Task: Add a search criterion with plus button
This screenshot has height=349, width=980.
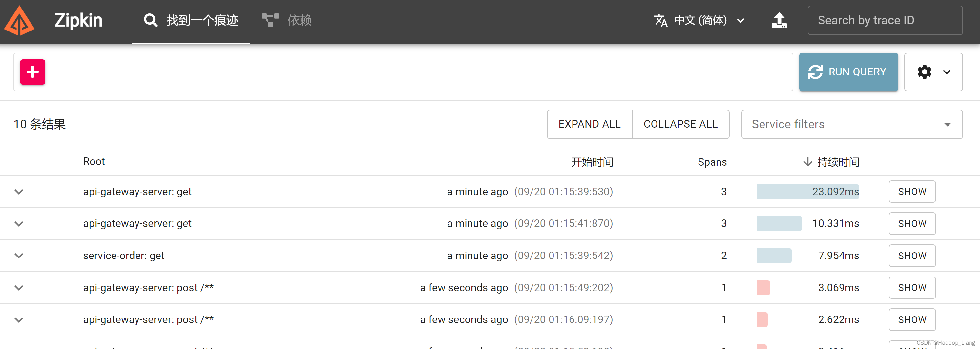Action: 33,72
